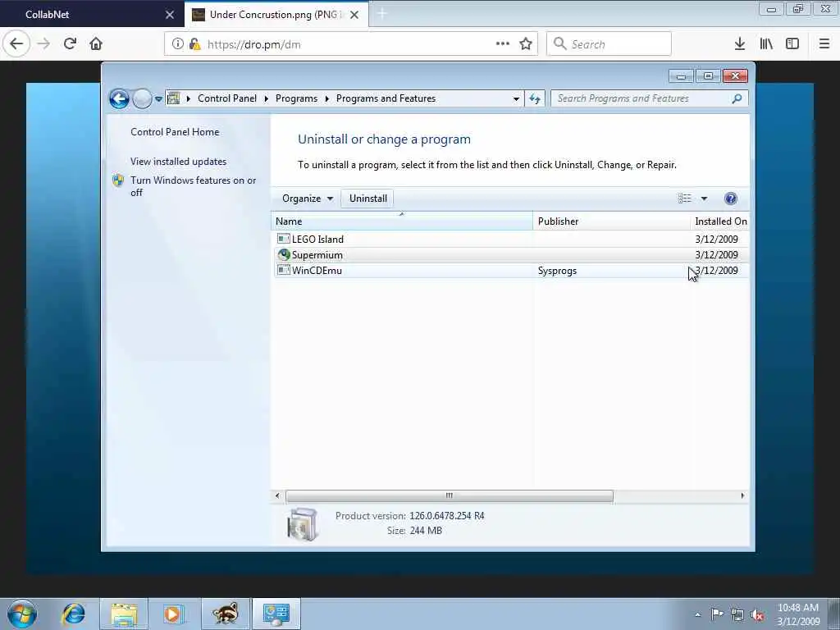Change the view with the view icon

coord(684,199)
